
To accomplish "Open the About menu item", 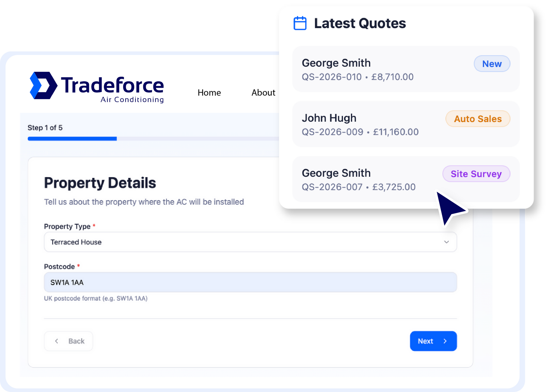I will [x=263, y=92].
